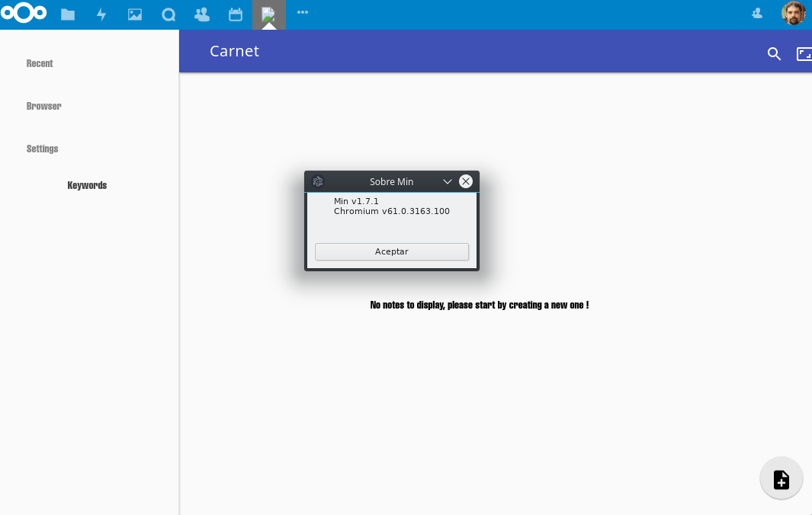Create a new note with the floating button
This screenshot has width=812, height=515.
(781, 478)
